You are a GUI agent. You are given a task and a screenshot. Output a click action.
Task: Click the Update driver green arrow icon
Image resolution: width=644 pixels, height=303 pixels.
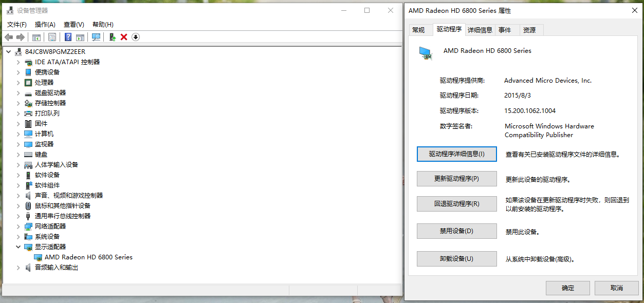pos(113,37)
